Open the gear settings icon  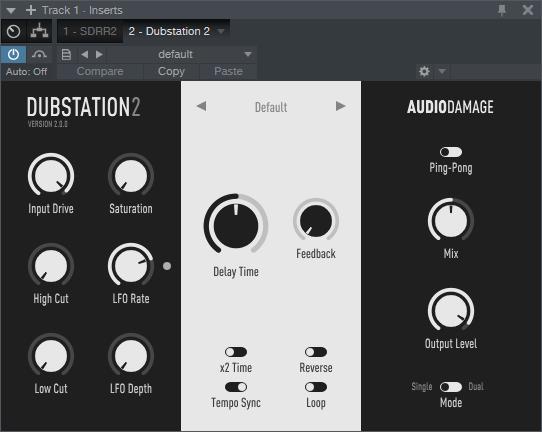424,71
